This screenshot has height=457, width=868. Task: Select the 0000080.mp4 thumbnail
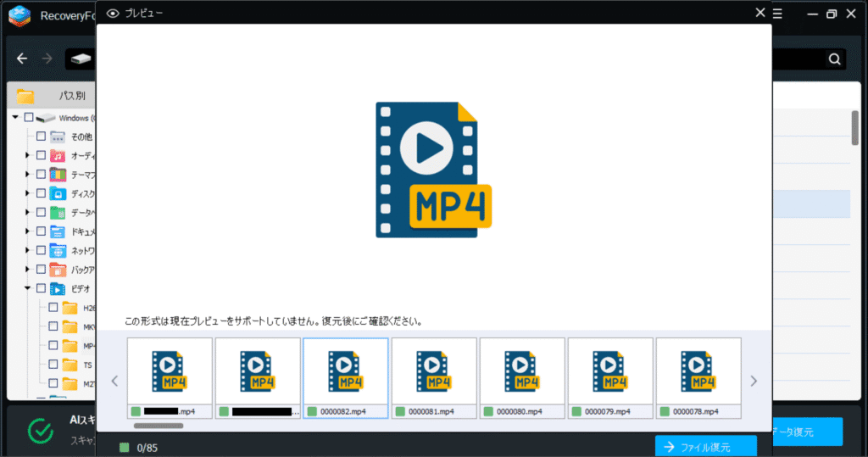tap(522, 378)
